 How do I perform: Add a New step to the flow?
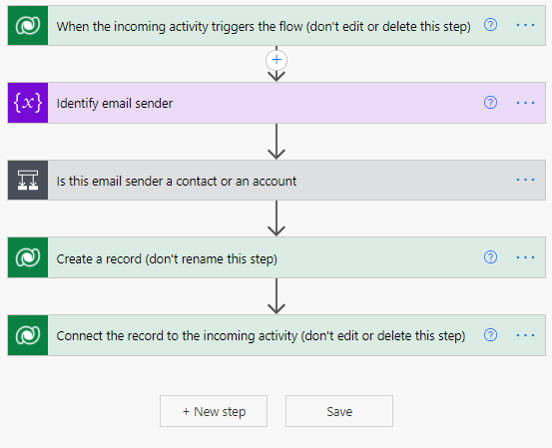pos(214,411)
